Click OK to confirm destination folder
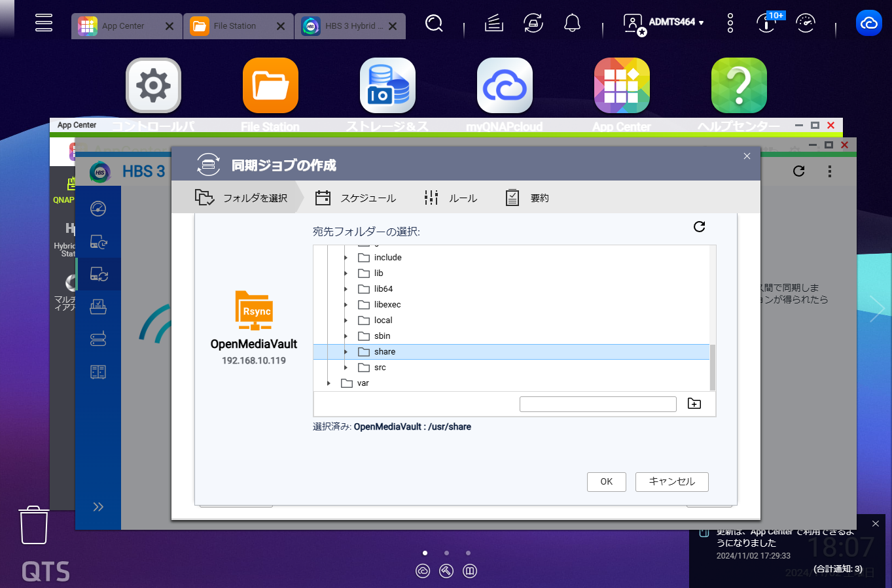The height and width of the screenshot is (588, 892). point(607,481)
